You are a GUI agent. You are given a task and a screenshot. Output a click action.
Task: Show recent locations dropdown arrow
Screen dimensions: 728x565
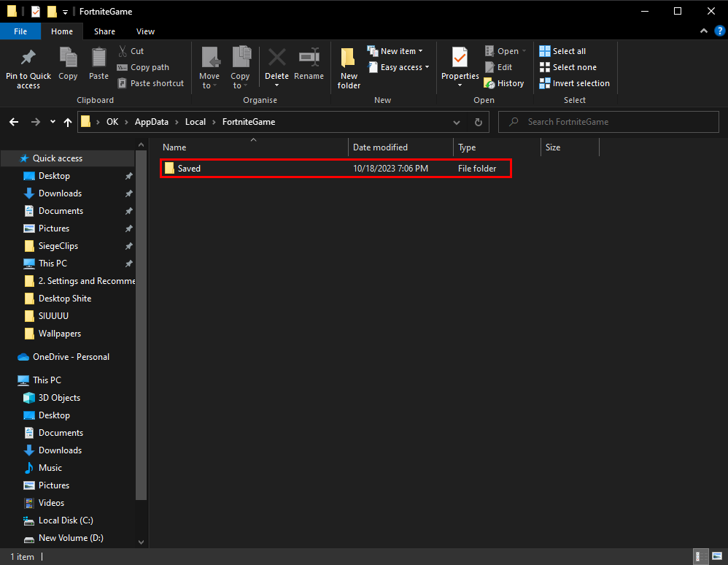click(53, 122)
